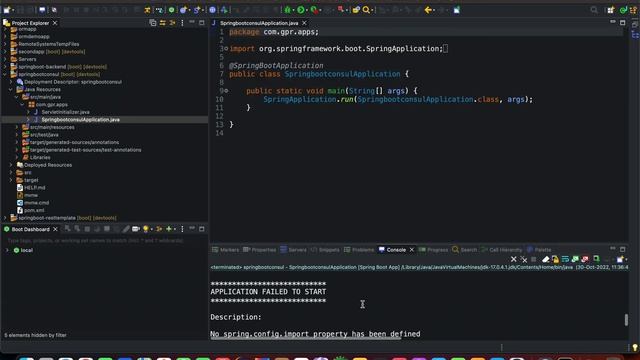Viewport: 640px width, 360px height.
Task: Select SpringbootconsulApplication.java in the tree
Action: 80,120
